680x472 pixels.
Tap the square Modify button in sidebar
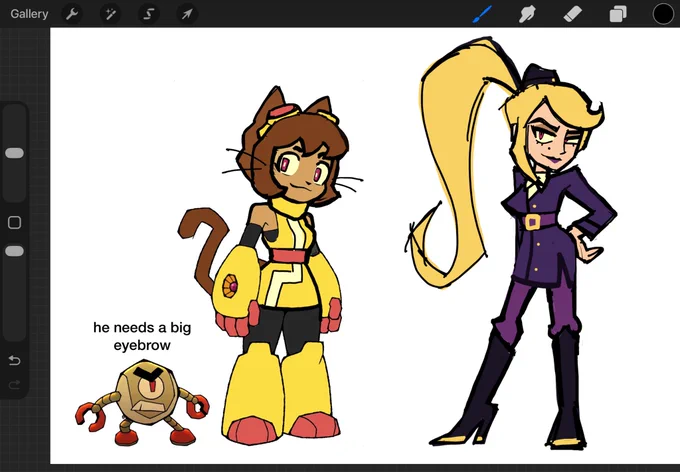click(14, 223)
